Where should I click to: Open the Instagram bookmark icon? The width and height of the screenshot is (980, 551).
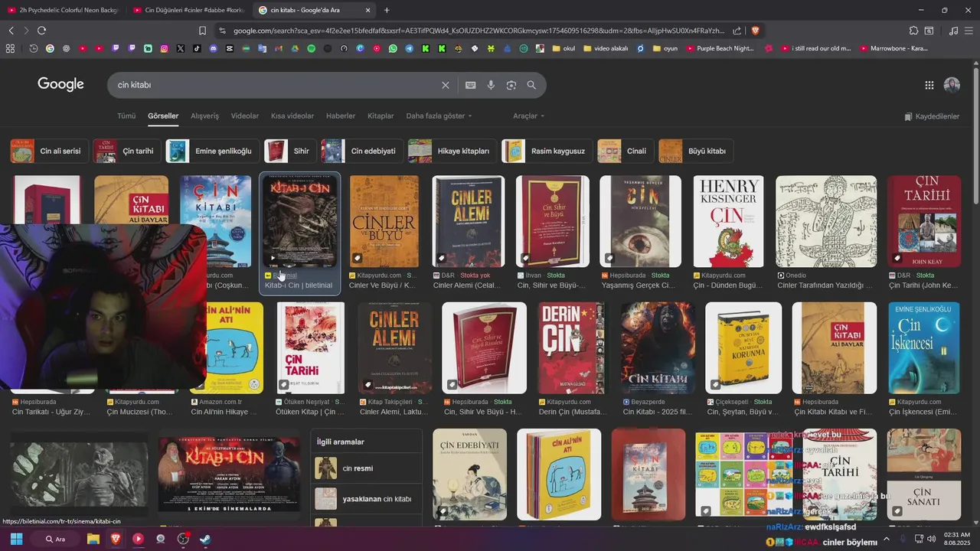point(164,48)
